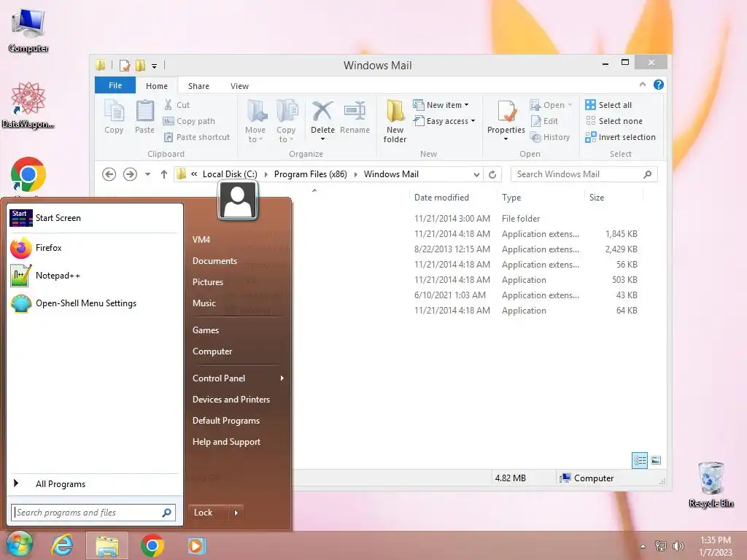This screenshot has height=560, width=747.
Task: Click the New folder icon
Action: [395, 111]
